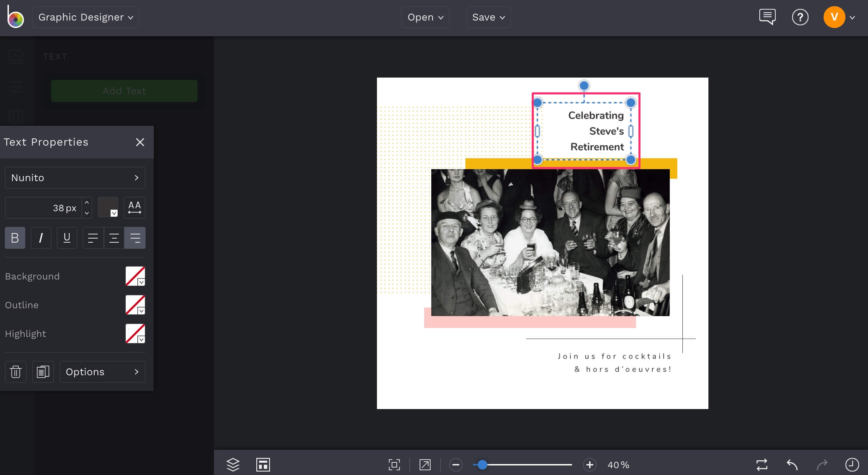Image resolution: width=868 pixels, height=475 pixels.
Task: Toggle bold formatting off
Action: coord(15,238)
